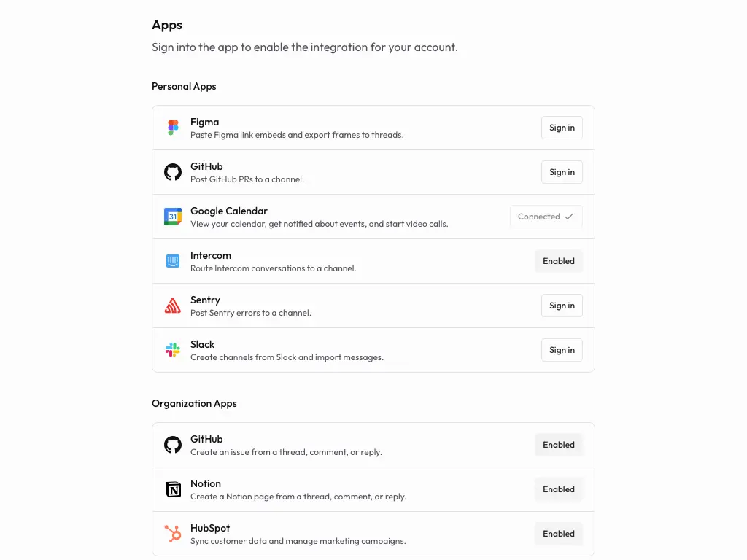The height and width of the screenshot is (560, 747).
Task: Click the HubSpot logo icon
Action: click(173, 534)
